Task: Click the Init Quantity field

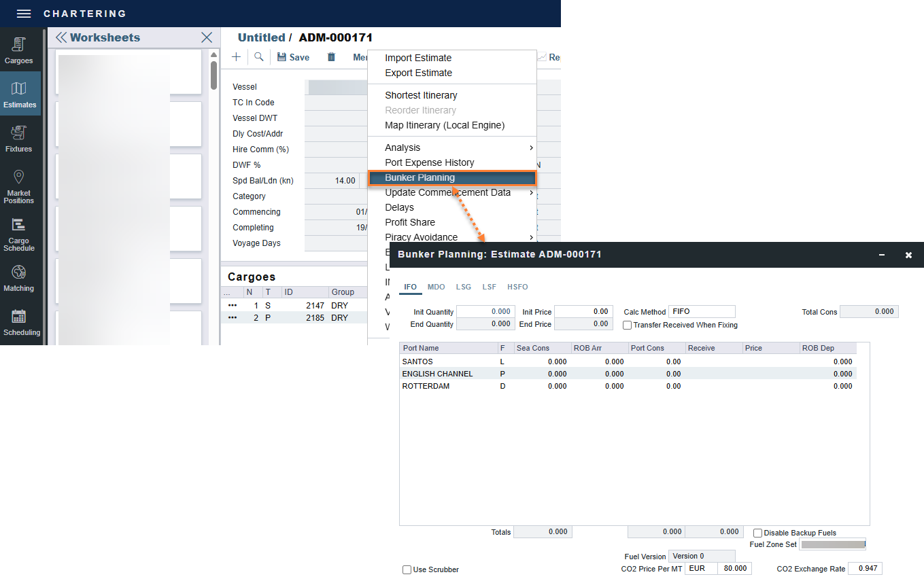Action: (x=485, y=312)
